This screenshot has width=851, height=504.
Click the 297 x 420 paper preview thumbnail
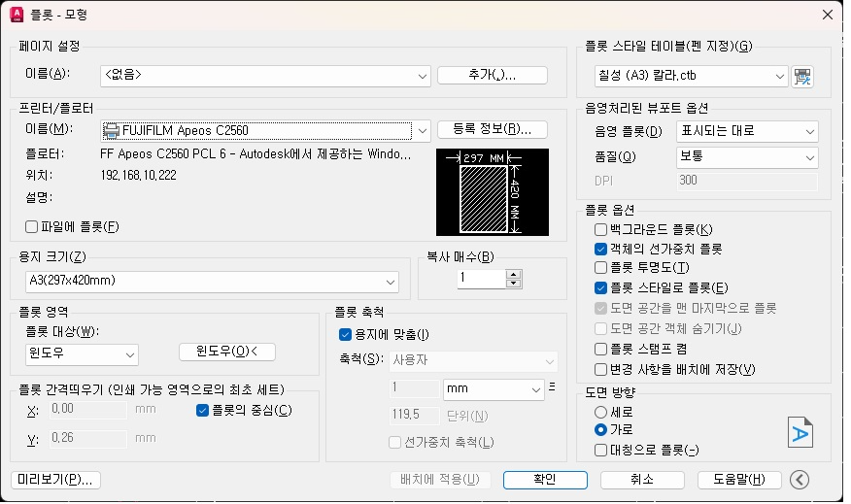coord(493,192)
